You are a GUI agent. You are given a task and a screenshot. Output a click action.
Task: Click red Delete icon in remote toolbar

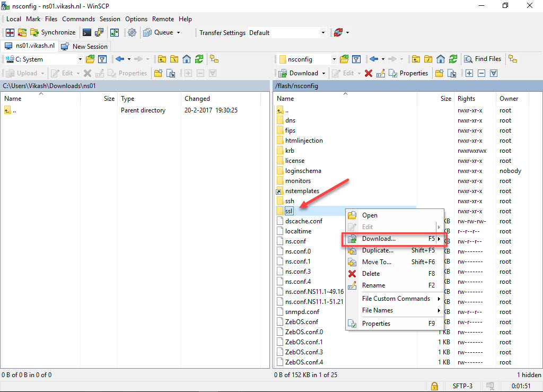pos(369,73)
